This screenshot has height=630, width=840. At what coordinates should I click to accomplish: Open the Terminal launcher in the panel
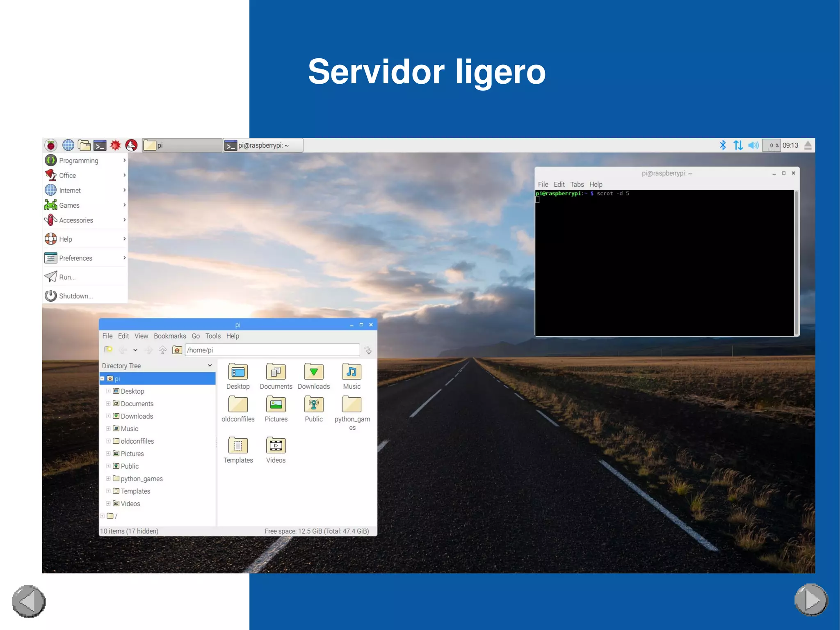(100, 145)
